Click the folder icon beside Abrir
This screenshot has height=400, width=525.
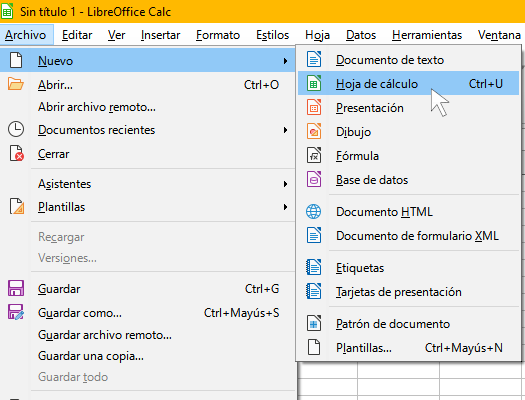[x=16, y=84]
